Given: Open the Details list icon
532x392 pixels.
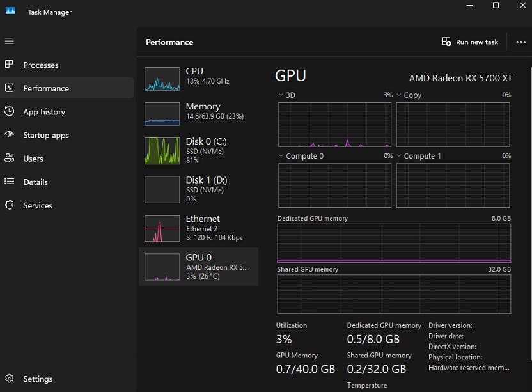Looking at the screenshot, I should [10, 182].
